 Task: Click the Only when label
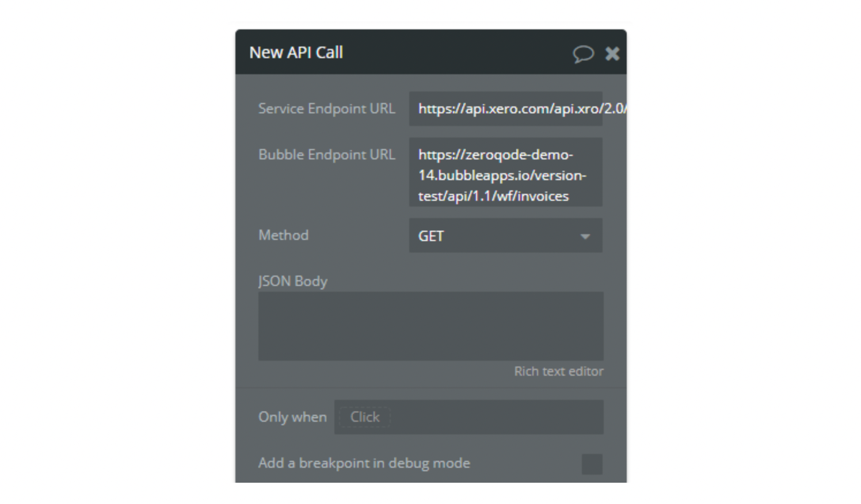(292, 417)
